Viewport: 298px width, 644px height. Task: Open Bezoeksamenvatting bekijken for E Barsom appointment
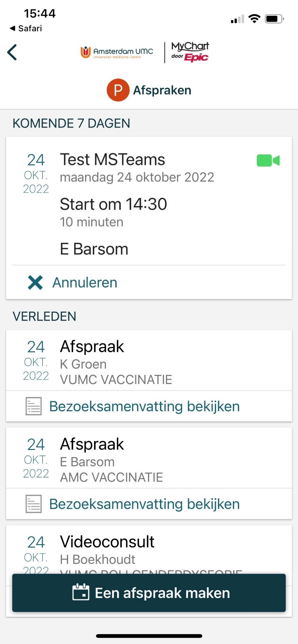[x=144, y=504]
